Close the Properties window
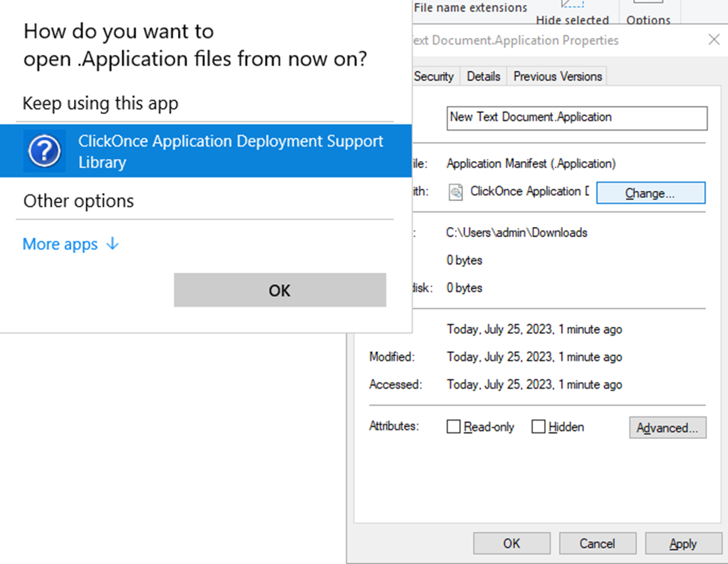 pos(714,40)
